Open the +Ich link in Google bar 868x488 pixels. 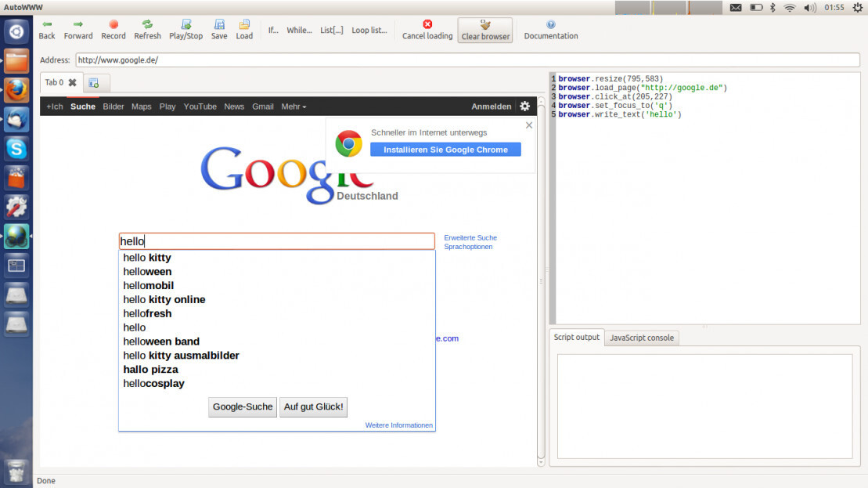[x=54, y=107]
